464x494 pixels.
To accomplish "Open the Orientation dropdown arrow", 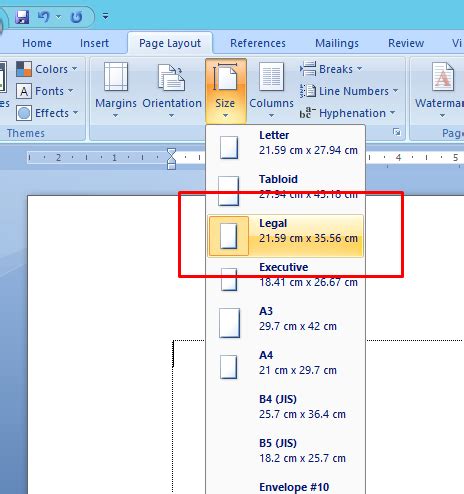I will tap(171, 115).
